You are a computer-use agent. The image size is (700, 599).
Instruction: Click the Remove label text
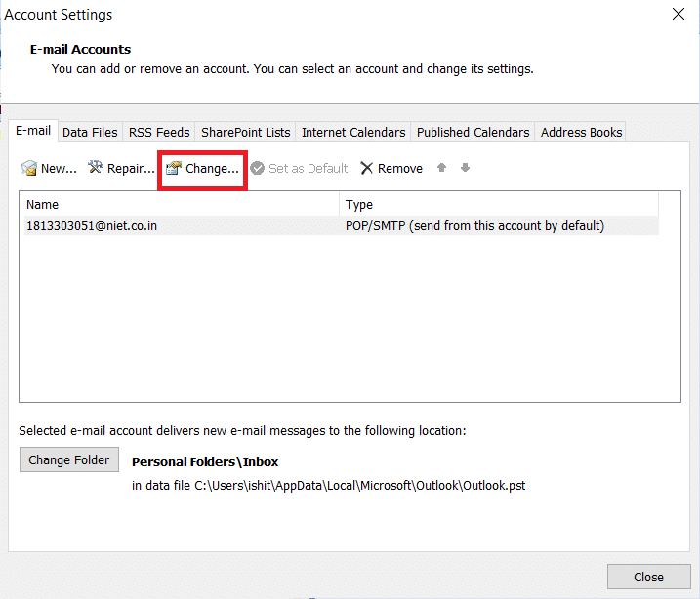[400, 169]
